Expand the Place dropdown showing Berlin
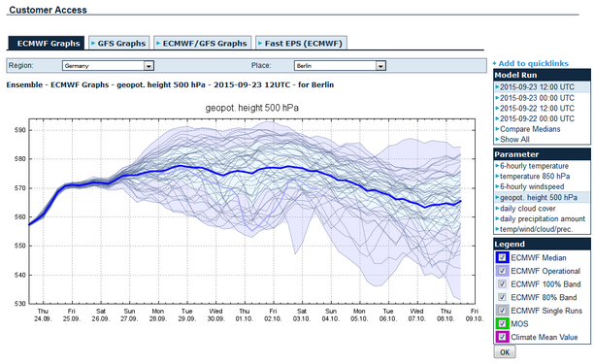The width and height of the screenshot is (594, 364). tap(340, 66)
